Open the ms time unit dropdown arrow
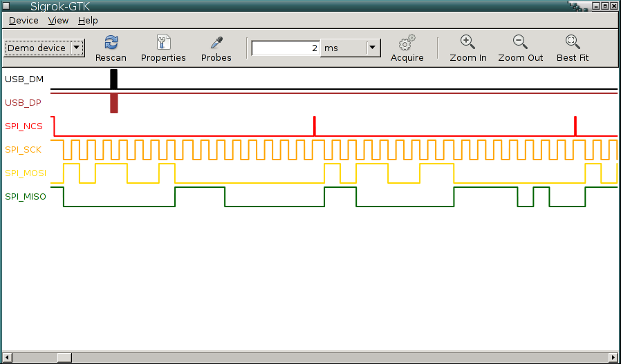621x364 pixels. coord(372,48)
